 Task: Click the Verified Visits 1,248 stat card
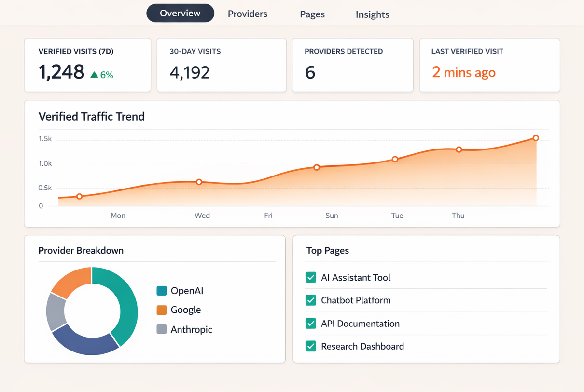(87, 65)
